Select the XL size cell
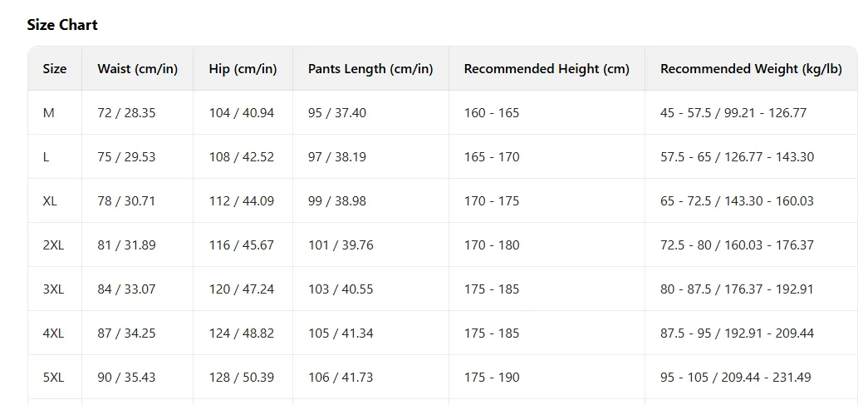Image resolution: width=868 pixels, height=405 pixels. pyautogui.click(x=50, y=201)
